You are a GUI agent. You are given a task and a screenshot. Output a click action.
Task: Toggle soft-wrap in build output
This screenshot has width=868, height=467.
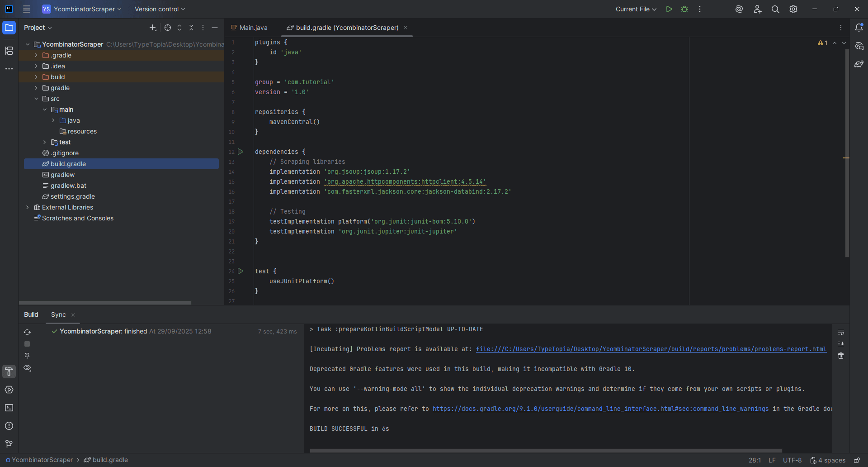point(841,333)
